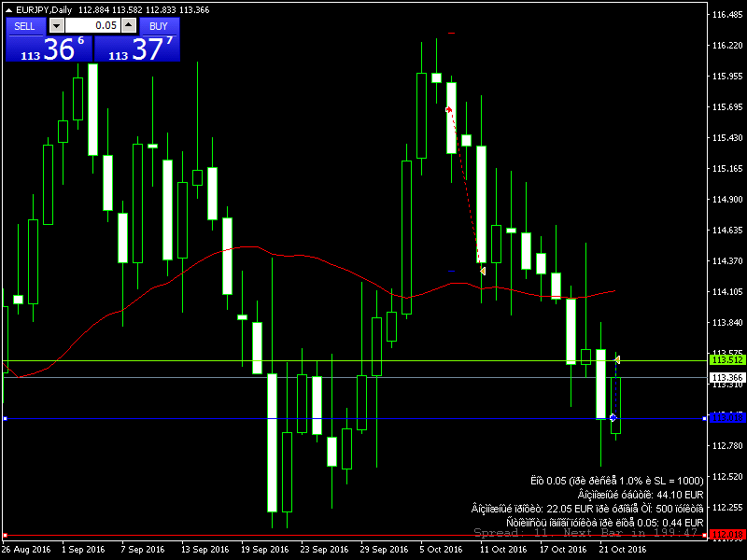The height and width of the screenshot is (560, 747).
Task: Click the orange arrow at green line
Action: [x=617, y=360]
